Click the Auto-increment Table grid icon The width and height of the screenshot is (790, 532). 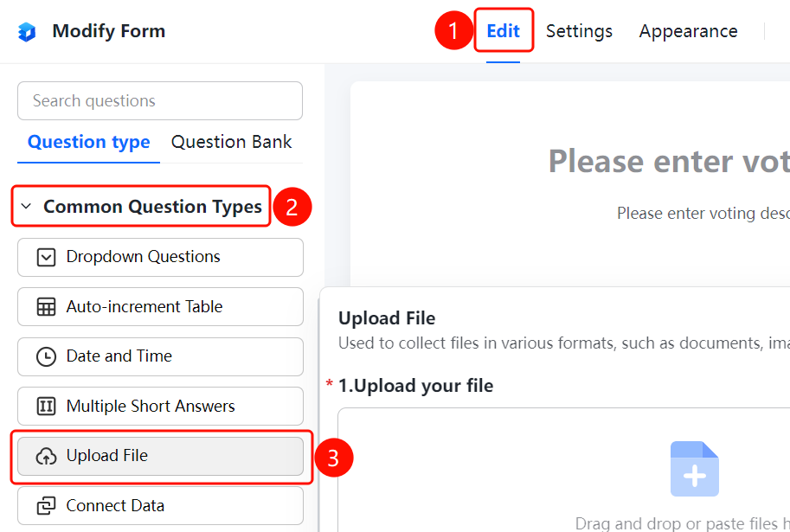point(46,307)
